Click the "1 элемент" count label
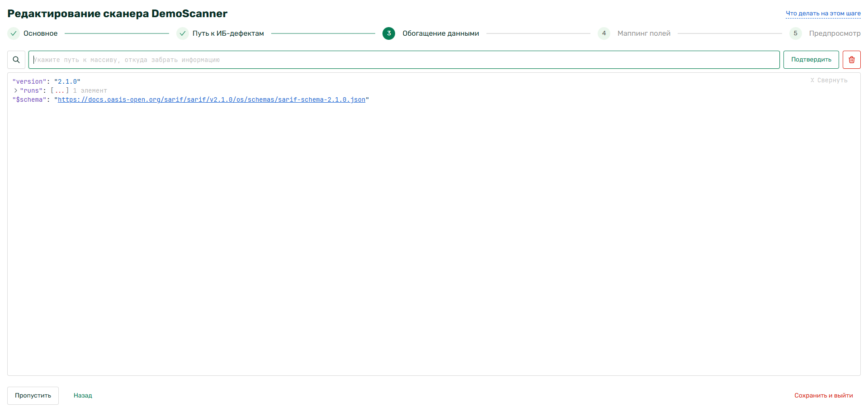868x412 pixels. tap(90, 91)
